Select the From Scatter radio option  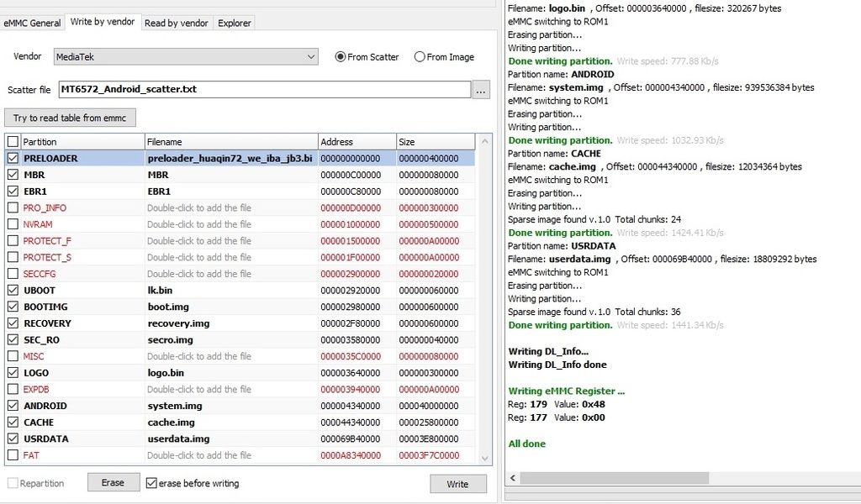click(x=341, y=57)
